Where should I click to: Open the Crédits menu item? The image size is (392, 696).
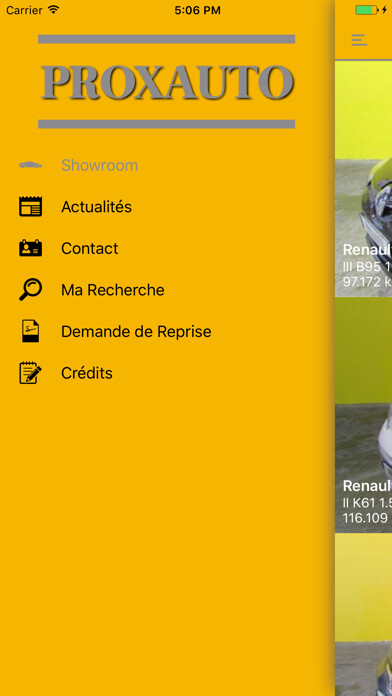click(x=167, y=373)
